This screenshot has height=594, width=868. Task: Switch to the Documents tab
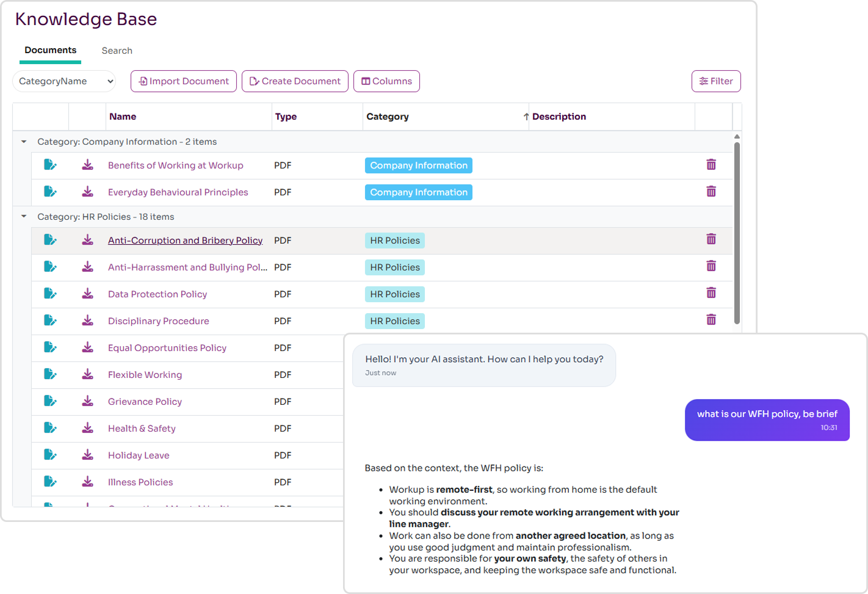tap(51, 51)
